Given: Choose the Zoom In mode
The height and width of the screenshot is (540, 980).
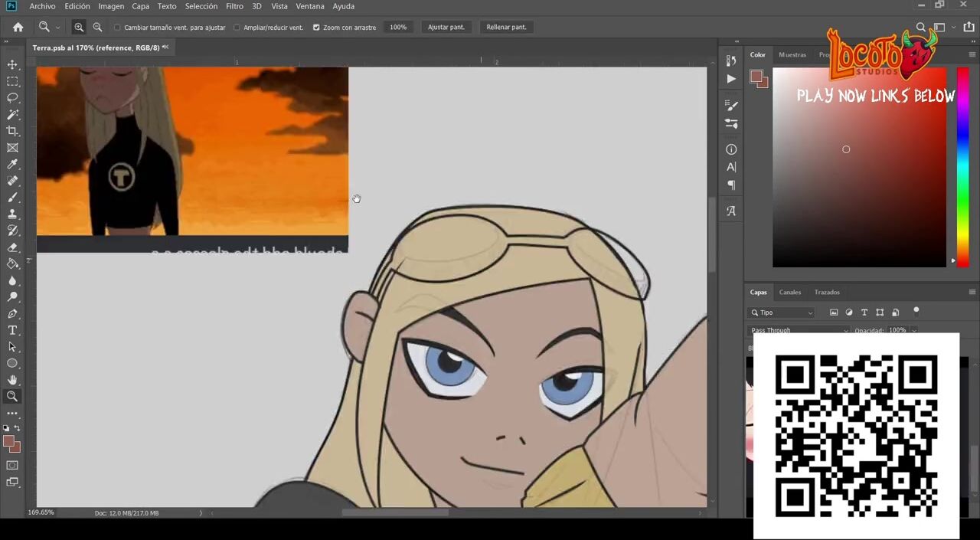Looking at the screenshot, I should coord(79,27).
